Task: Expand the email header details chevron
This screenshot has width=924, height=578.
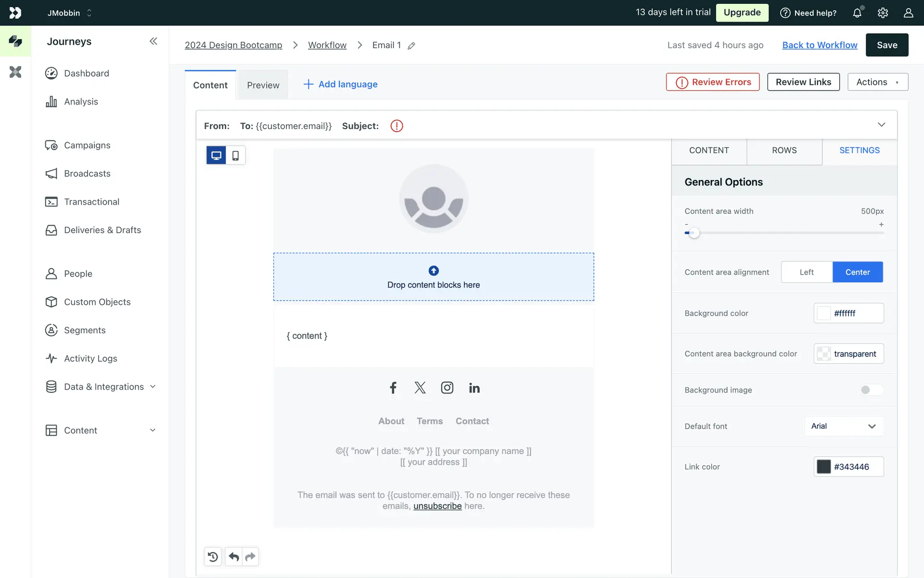Action: click(881, 125)
